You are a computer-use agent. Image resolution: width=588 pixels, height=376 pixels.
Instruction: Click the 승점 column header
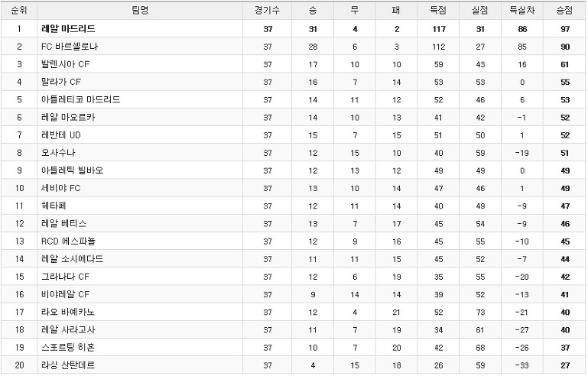tap(564, 11)
